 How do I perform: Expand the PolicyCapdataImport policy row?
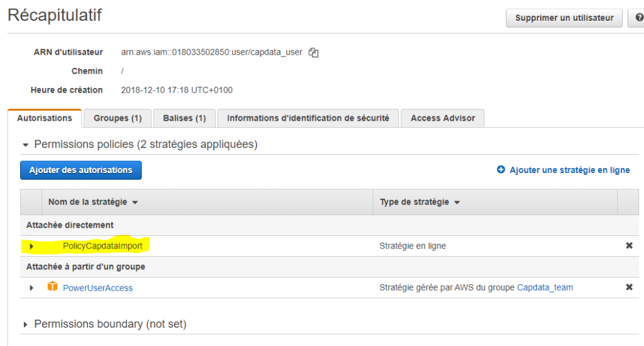31,246
